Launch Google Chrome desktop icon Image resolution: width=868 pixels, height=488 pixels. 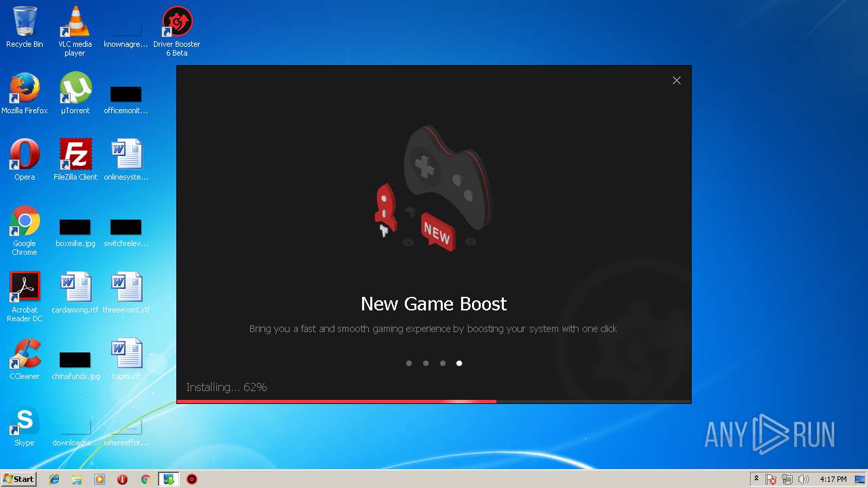24,230
